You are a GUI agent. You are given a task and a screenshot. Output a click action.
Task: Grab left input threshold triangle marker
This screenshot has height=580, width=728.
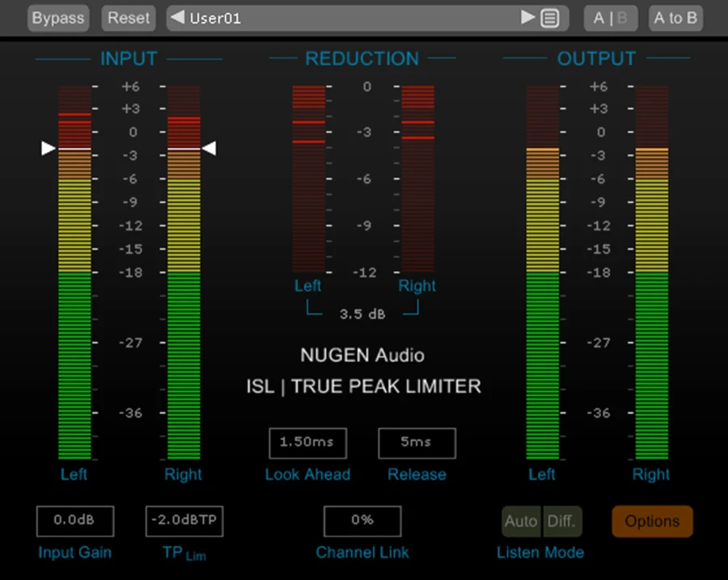click(x=49, y=149)
